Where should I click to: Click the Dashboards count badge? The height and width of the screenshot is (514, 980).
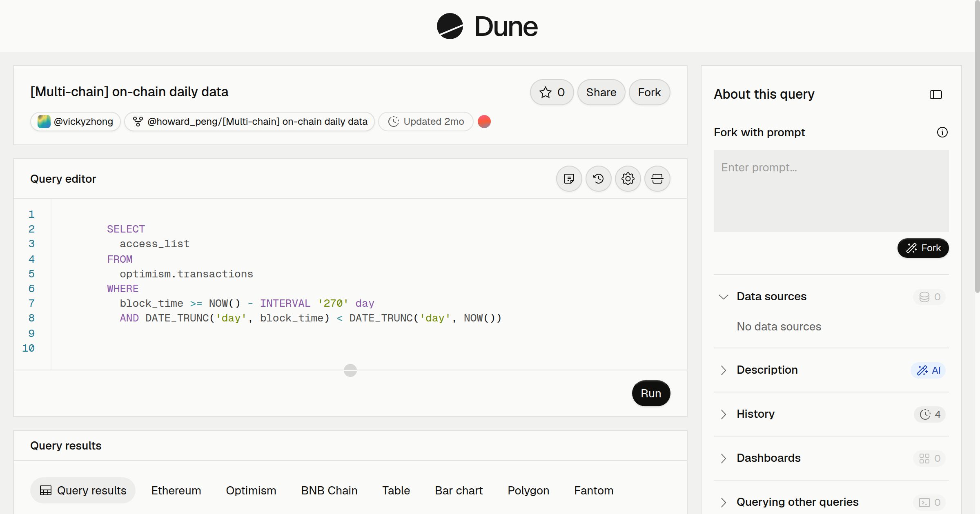coord(929,459)
